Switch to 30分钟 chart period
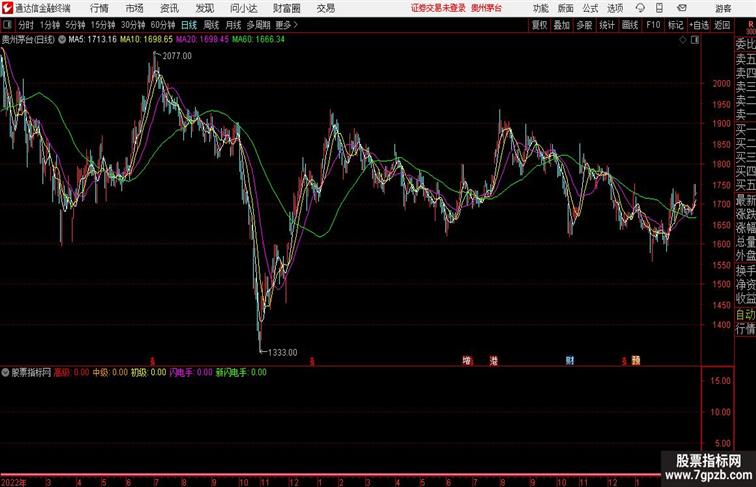Image resolution: width=756 pixels, height=487 pixels. pos(133,25)
